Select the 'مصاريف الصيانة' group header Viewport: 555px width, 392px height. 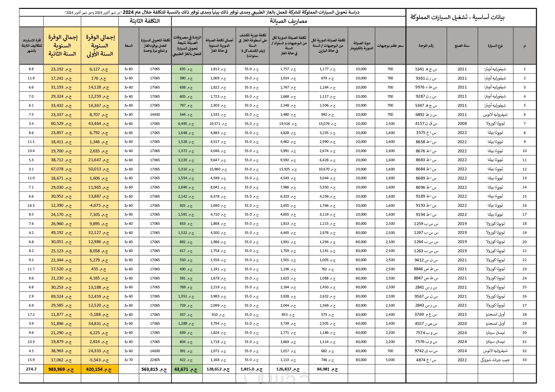(x=288, y=21)
